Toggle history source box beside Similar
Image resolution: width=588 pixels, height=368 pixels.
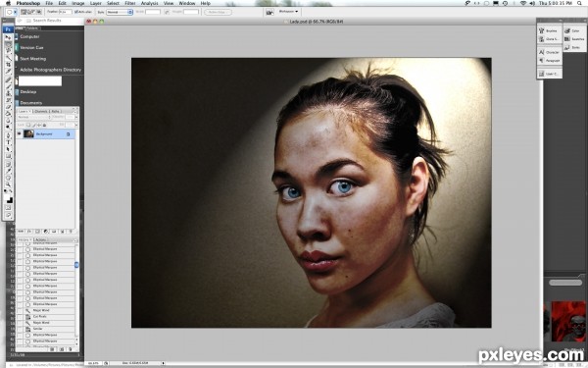point(20,329)
